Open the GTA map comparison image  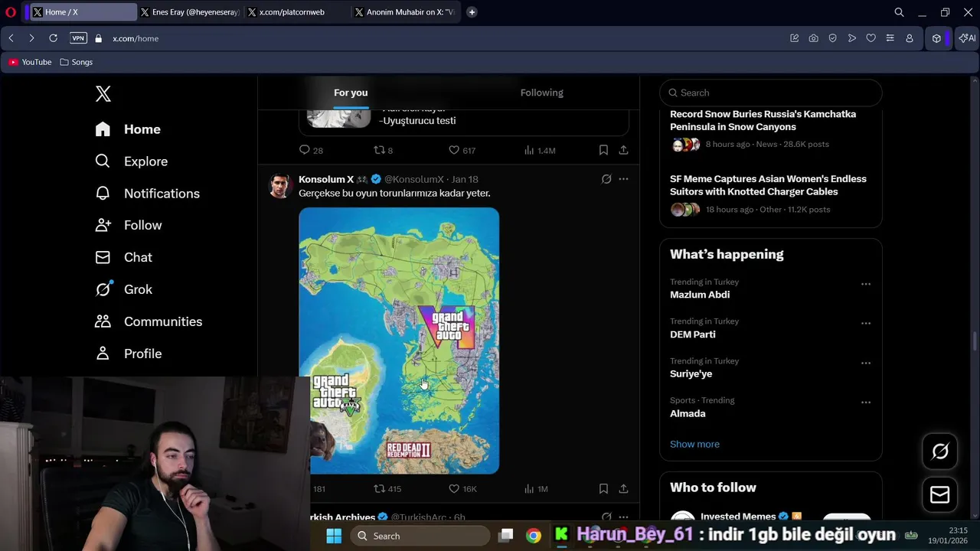coord(399,341)
